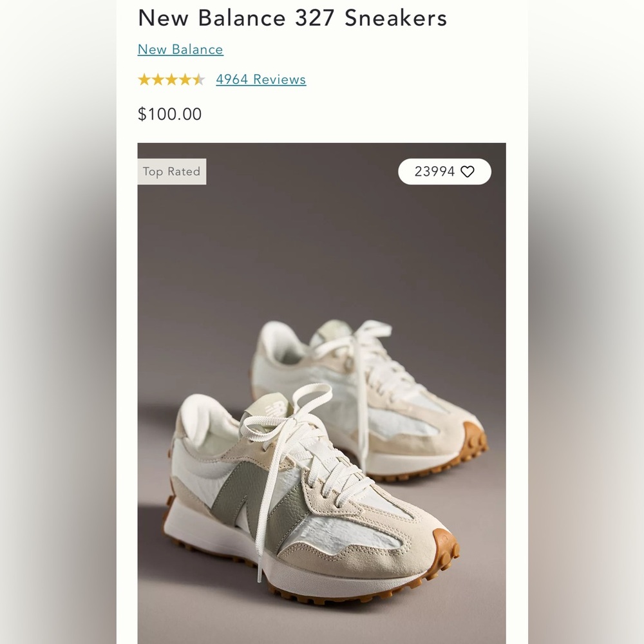Click the title New Balance 327 Sneakers

point(292,18)
